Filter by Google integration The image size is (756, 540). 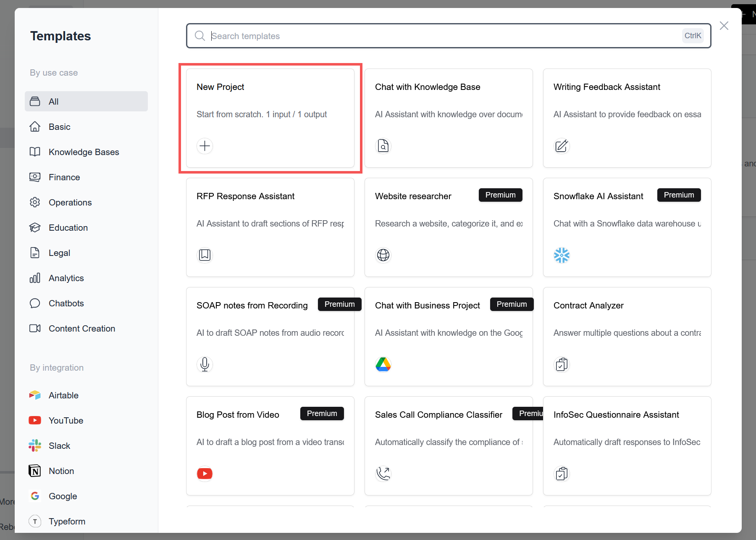[86, 496]
